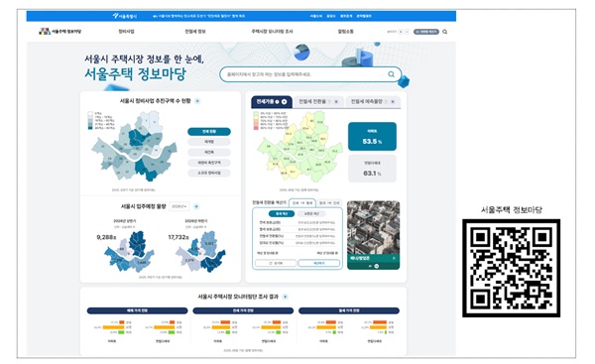Open the 주택시장 모니터링 조사 menu

tap(272, 32)
